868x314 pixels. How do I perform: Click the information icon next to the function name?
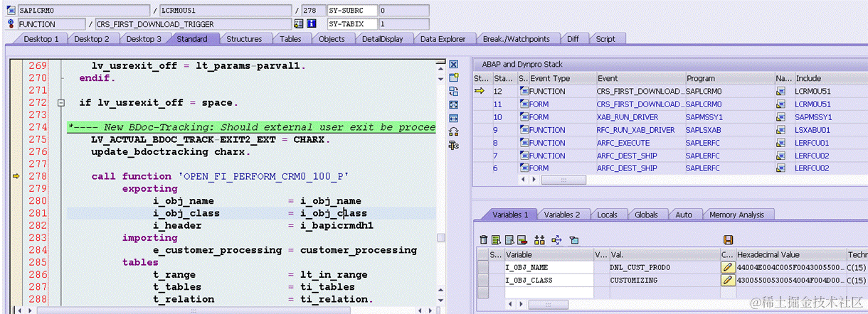pyautogui.click(x=311, y=23)
